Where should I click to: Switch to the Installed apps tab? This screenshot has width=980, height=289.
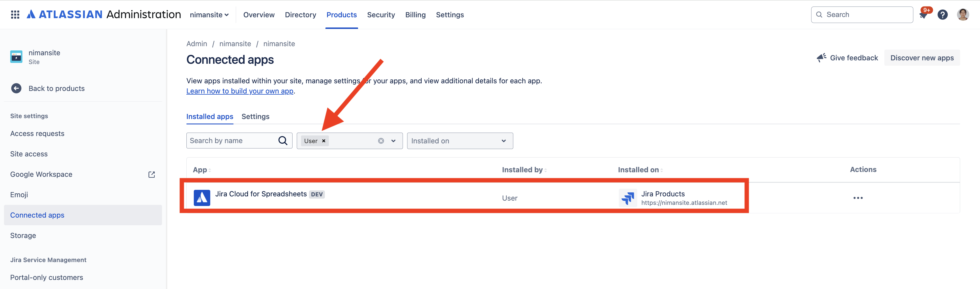pos(210,116)
